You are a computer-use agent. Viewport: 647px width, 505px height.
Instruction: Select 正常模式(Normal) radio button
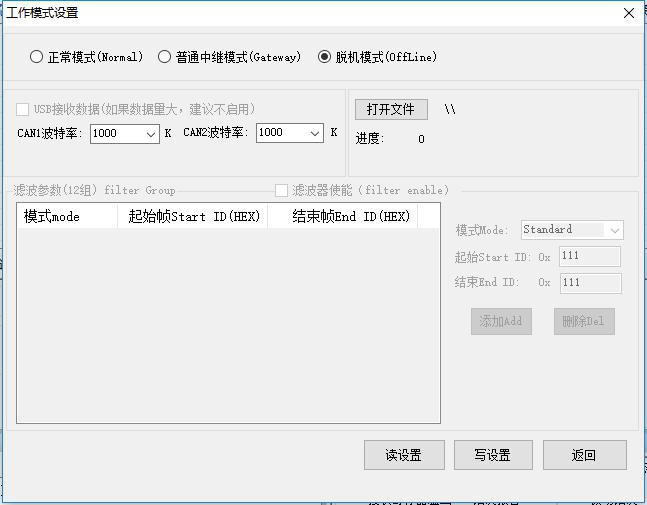click(x=37, y=57)
